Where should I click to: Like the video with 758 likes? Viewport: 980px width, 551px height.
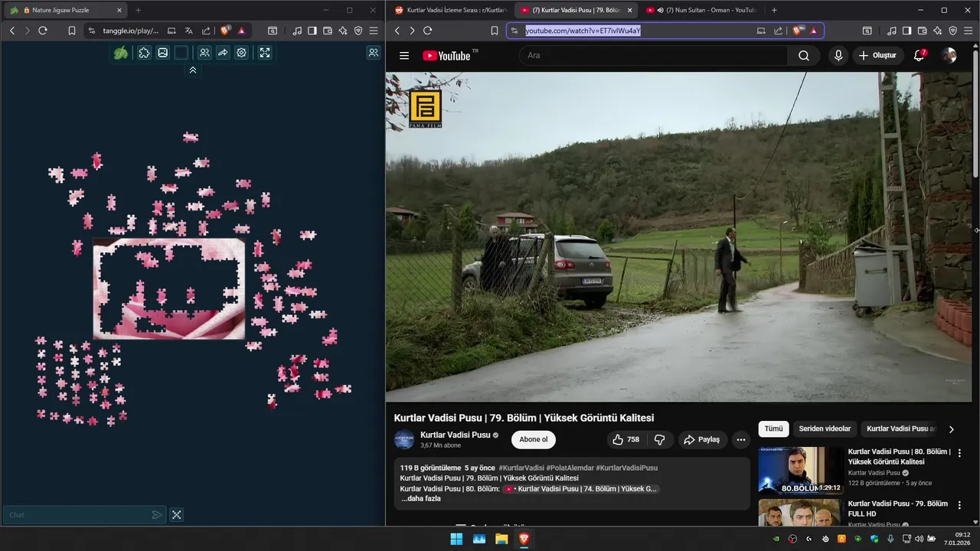click(626, 439)
